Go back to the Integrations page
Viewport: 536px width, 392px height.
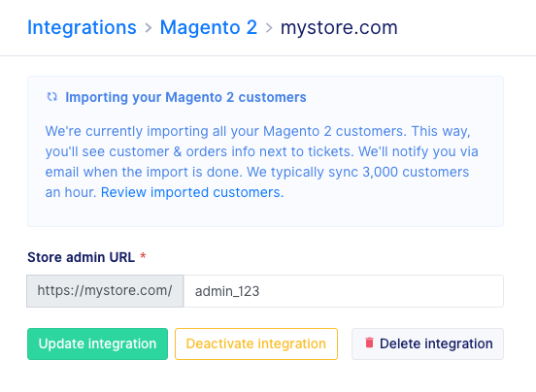point(82,27)
